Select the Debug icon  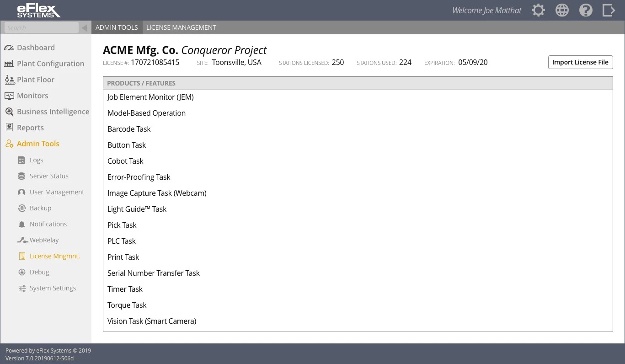(22, 272)
